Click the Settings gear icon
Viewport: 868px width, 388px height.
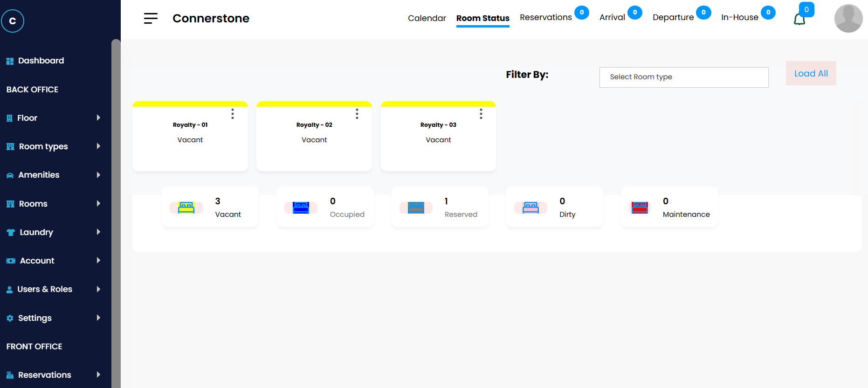coord(10,318)
